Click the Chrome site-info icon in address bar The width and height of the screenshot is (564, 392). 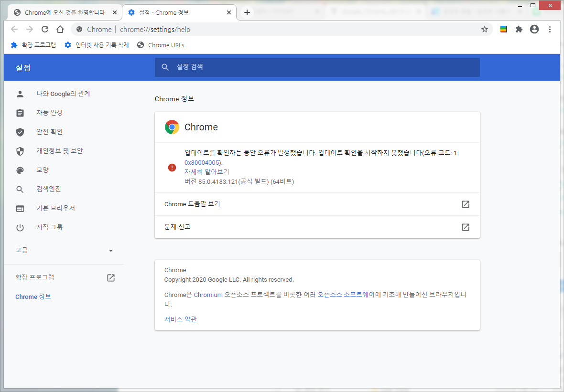point(79,30)
